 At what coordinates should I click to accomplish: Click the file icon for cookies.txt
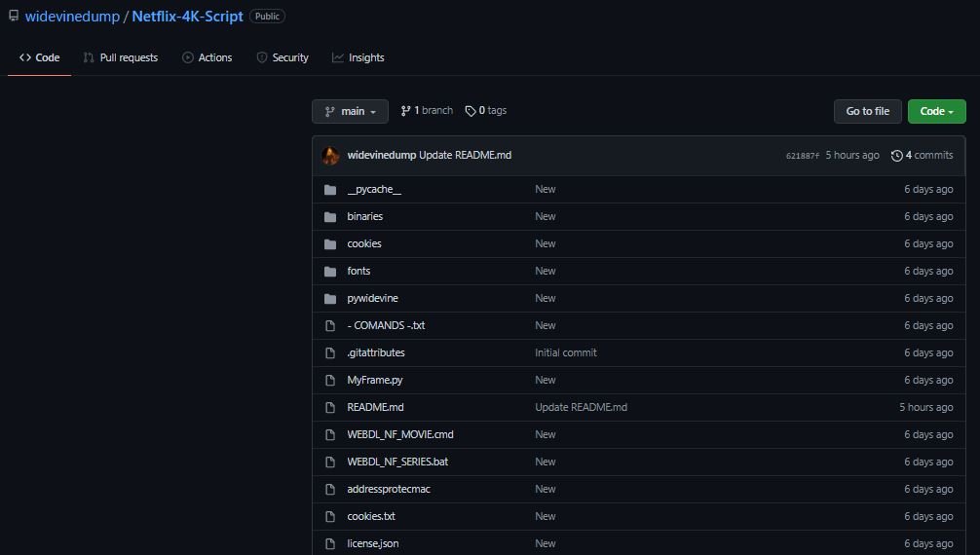click(x=330, y=517)
